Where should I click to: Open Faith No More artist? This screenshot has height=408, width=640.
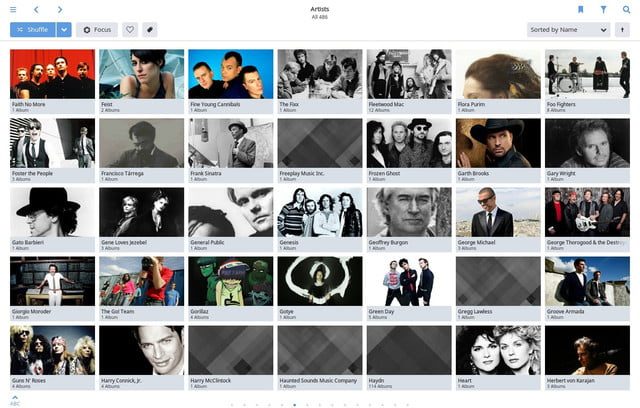point(52,82)
